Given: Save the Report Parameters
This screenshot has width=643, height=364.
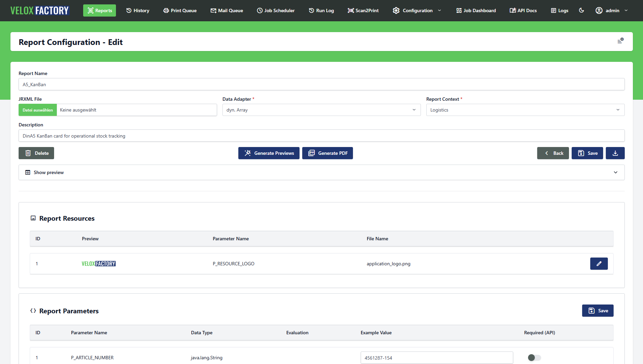Looking at the screenshot, I should point(598,311).
